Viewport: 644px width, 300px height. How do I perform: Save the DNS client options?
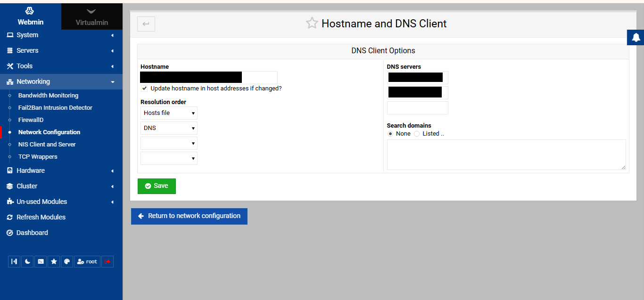[x=157, y=186]
